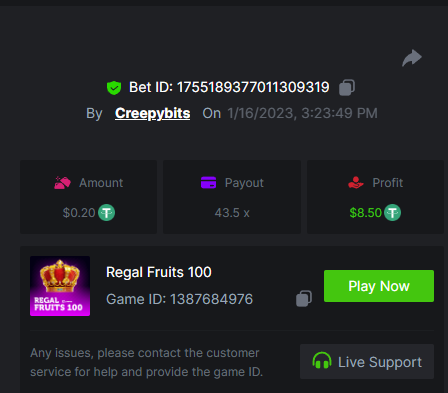Click the bet date and time text
448x393 pixels.
point(303,113)
